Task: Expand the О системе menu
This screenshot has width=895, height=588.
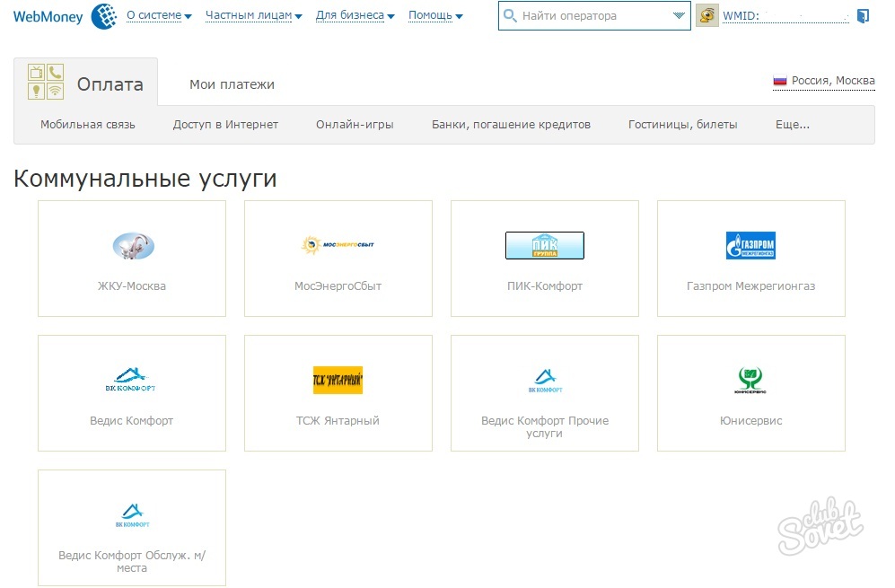Action: [x=159, y=16]
